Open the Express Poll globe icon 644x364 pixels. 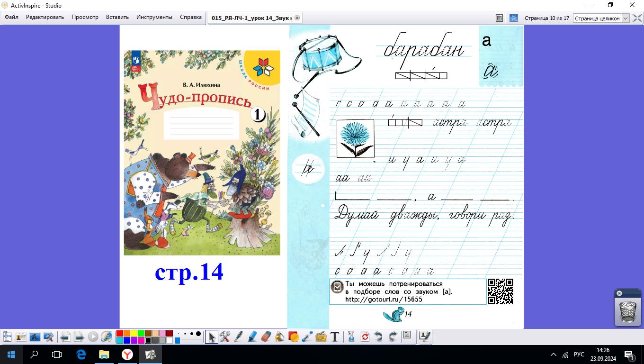[x=107, y=337]
